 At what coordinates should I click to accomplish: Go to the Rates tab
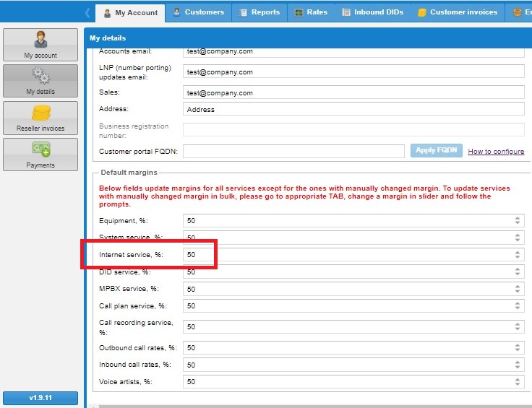[x=311, y=12]
